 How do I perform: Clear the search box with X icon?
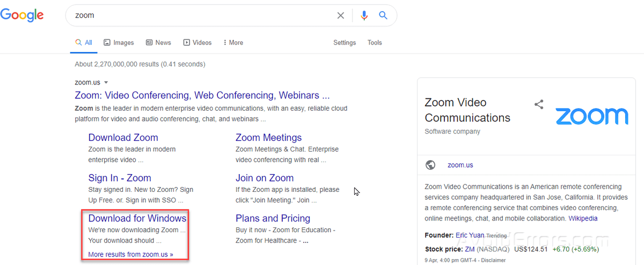(341, 16)
